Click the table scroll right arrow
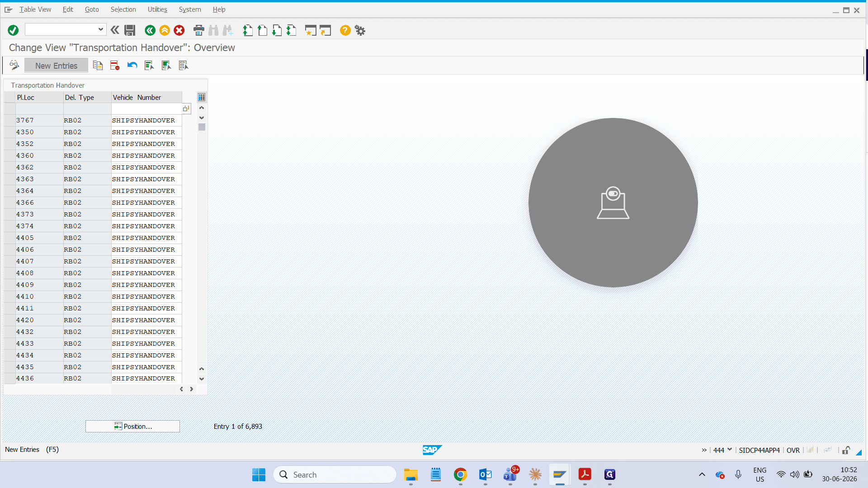868x488 pixels. click(192, 389)
